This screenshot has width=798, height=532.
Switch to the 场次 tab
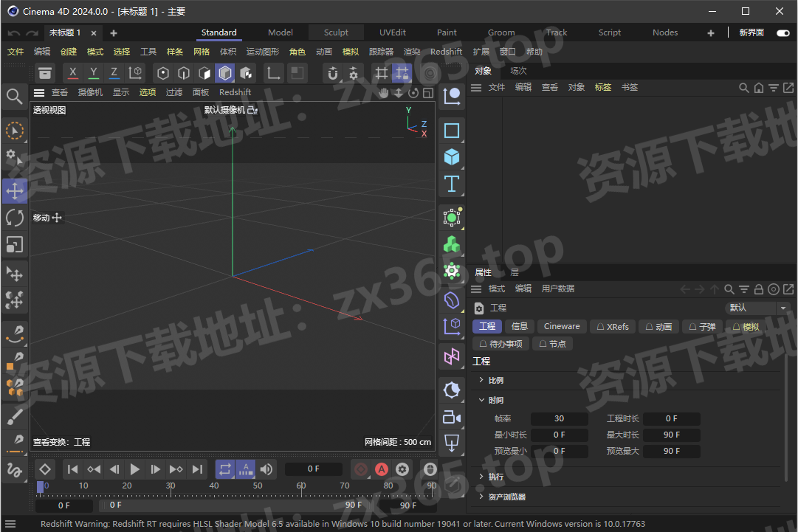coord(519,71)
